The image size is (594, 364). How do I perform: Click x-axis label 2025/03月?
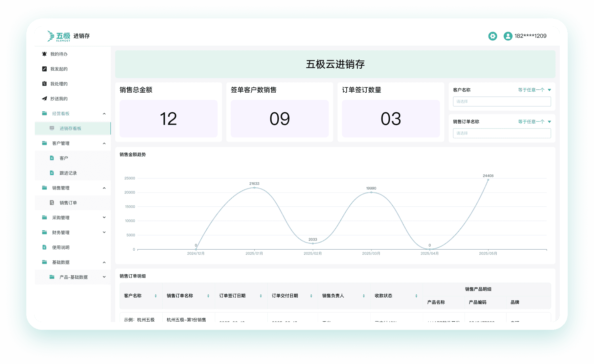[371, 253]
